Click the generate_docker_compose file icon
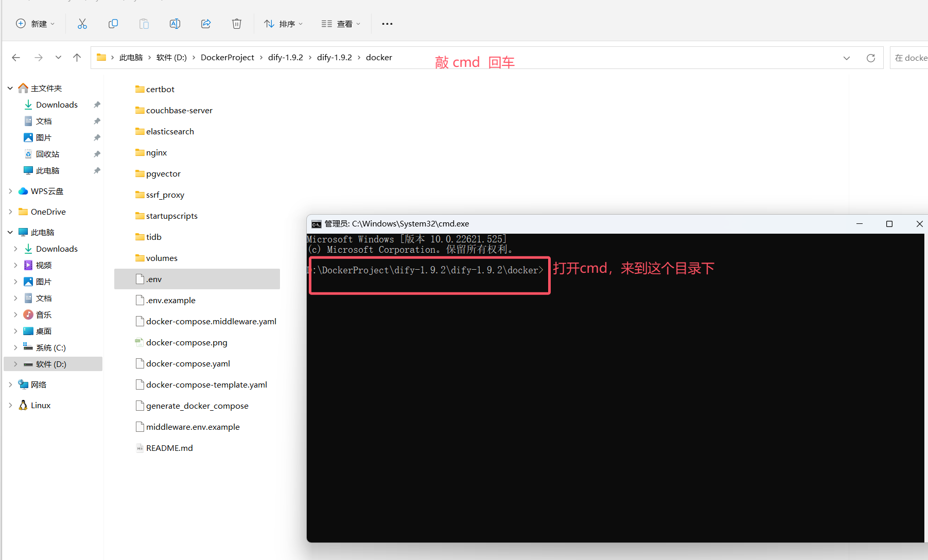The width and height of the screenshot is (928, 560). 139,406
